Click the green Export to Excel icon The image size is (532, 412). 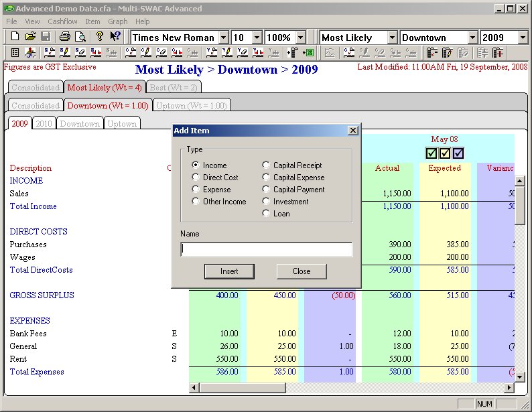(309, 52)
